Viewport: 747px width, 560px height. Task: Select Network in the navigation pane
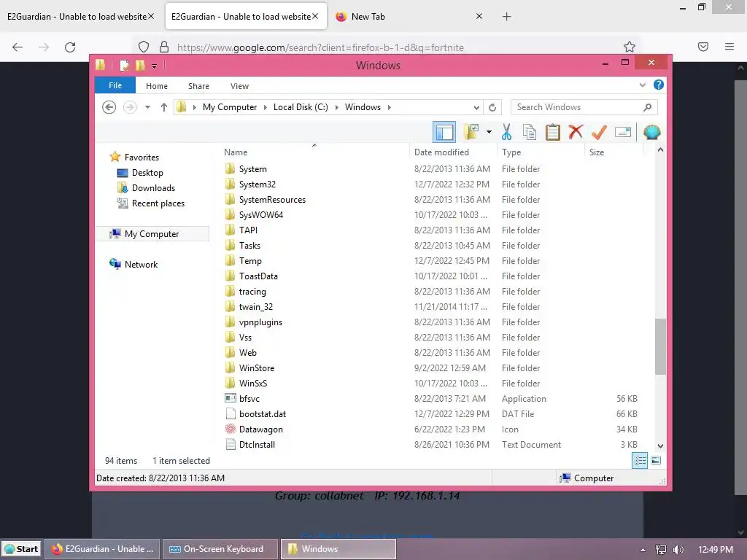pos(141,264)
